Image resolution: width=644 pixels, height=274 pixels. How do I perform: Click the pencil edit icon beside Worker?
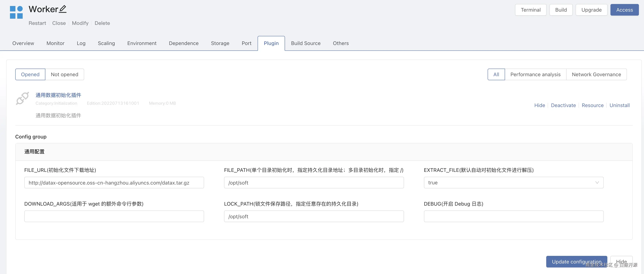pyautogui.click(x=63, y=9)
